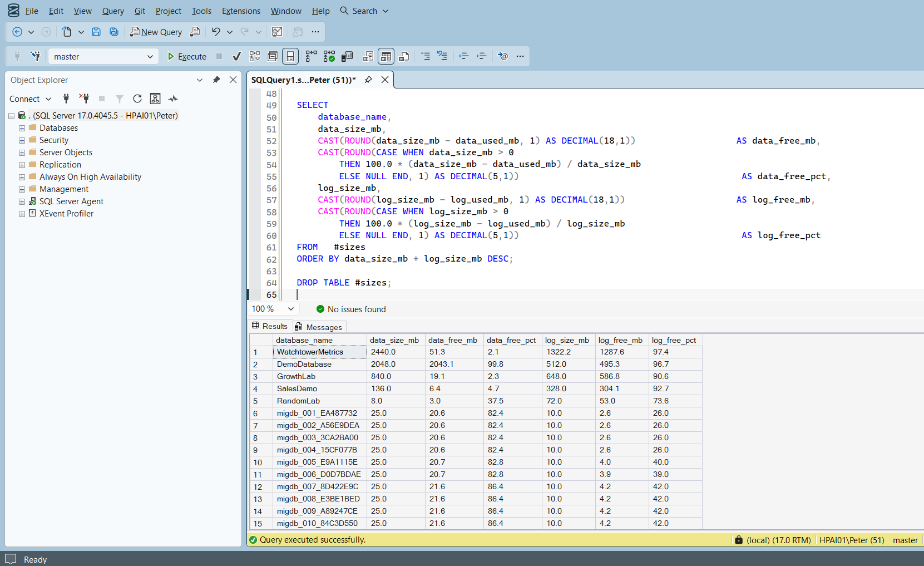Click the Parse checkmark icon

click(x=237, y=56)
